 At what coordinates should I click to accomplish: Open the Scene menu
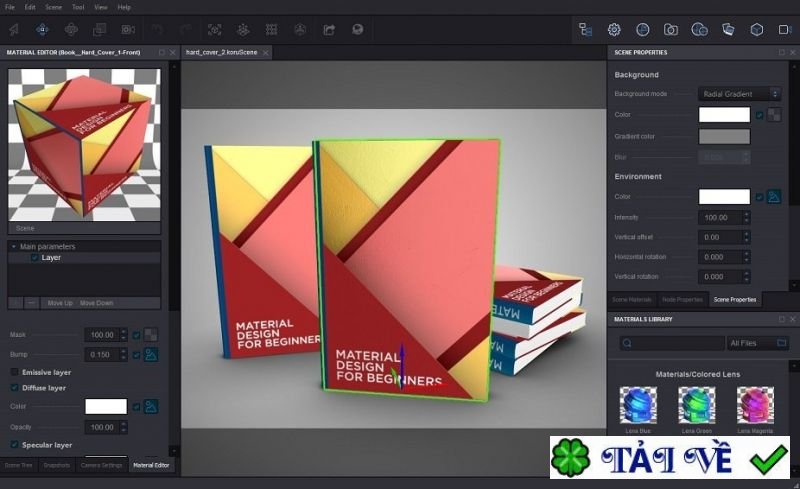(53, 7)
